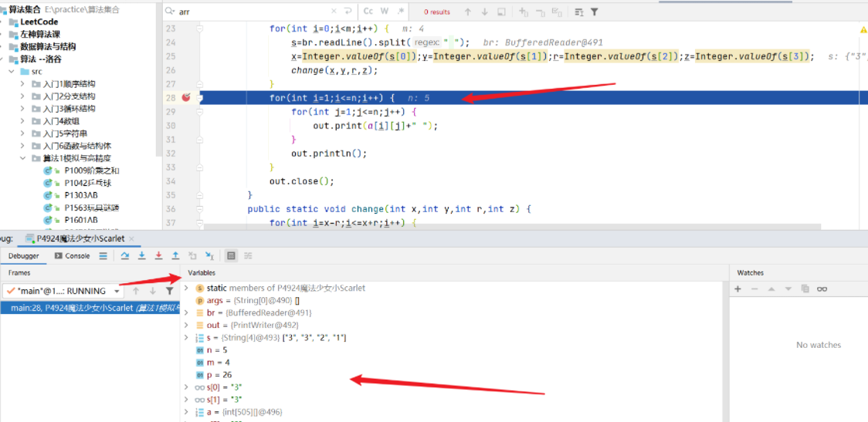Select variable n = 5
Screen dimensions: 868x422
click(x=218, y=350)
